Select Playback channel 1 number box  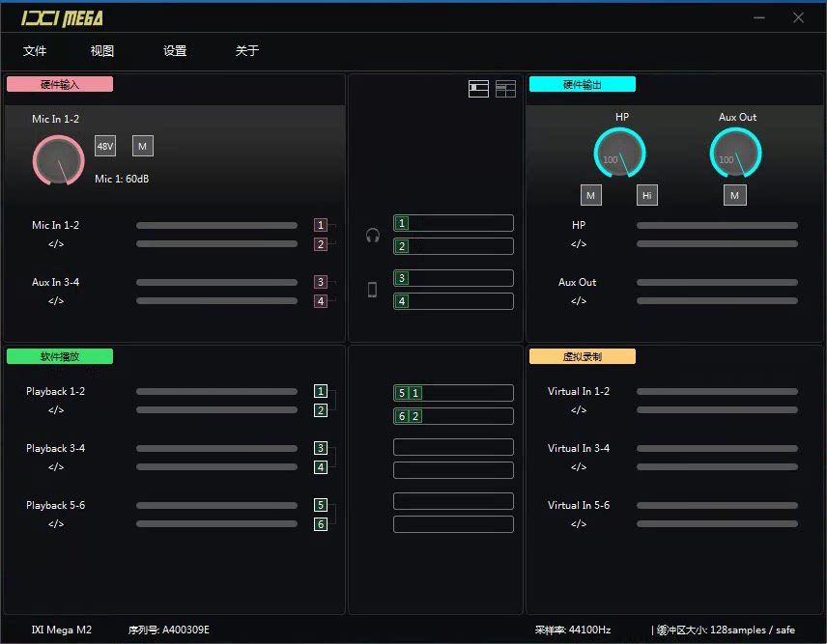(320, 391)
